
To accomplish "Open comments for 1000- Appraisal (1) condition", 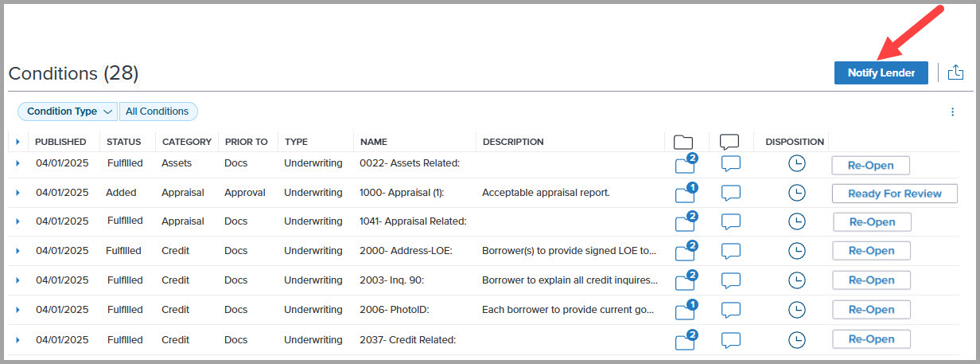I will click(730, 193).
